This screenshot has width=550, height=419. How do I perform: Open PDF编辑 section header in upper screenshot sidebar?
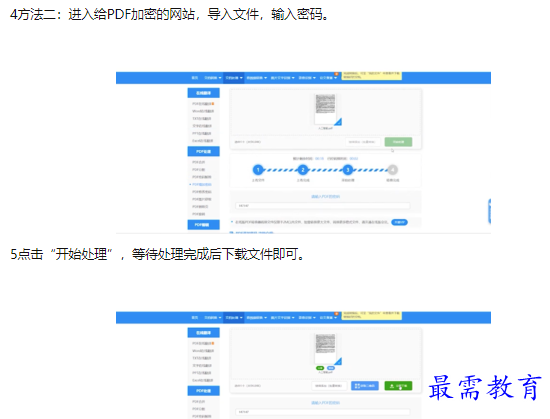(x=203, y=225)
